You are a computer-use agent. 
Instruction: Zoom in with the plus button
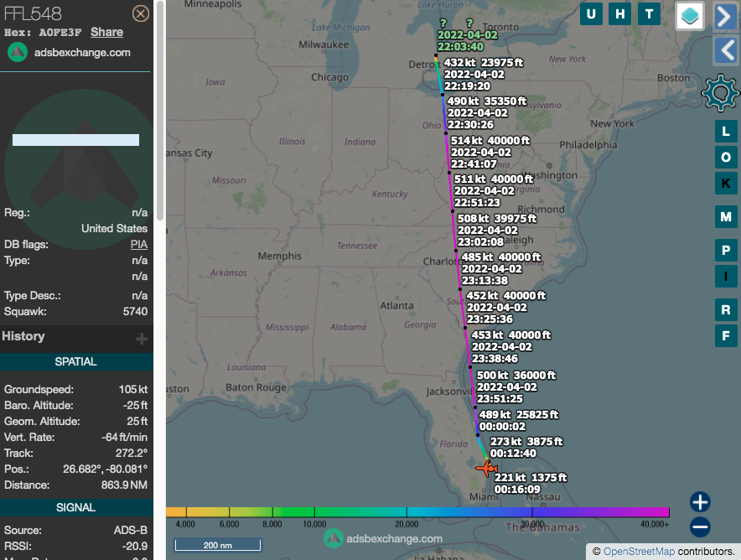point(700,502)
